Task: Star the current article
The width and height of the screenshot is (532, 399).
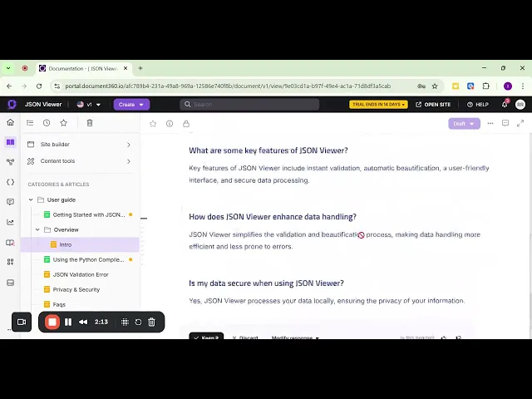Action: (153, 124)
